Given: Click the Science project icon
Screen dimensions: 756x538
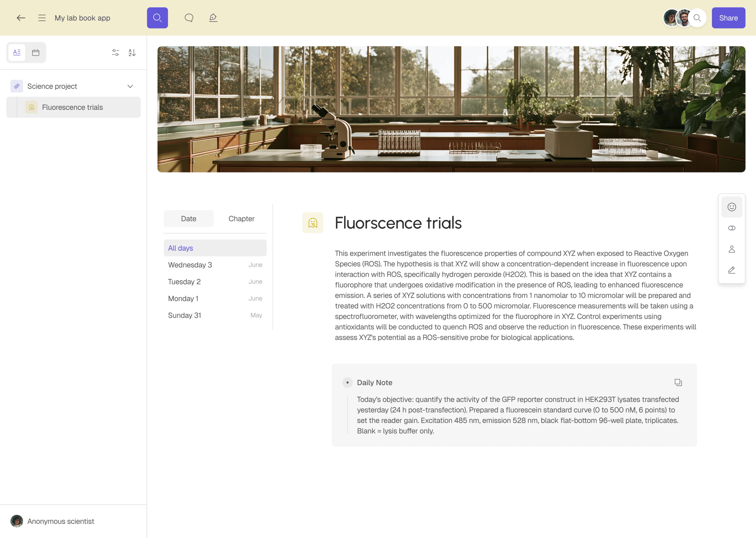Looking at the screenshot, I should pyautogui.click(x=17, y=86).
